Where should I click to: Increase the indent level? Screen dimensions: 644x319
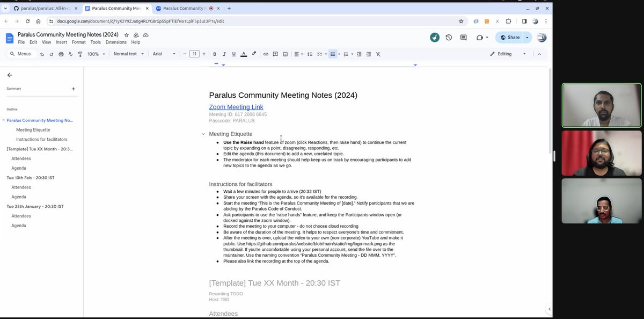[x=369, y=54]
